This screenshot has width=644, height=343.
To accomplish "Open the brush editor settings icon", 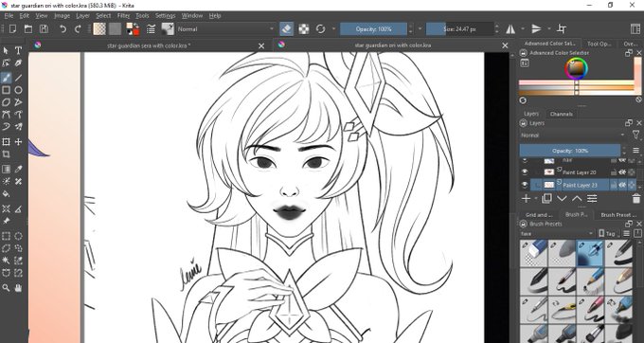I will pyautogui.click(x=152, y=28).
